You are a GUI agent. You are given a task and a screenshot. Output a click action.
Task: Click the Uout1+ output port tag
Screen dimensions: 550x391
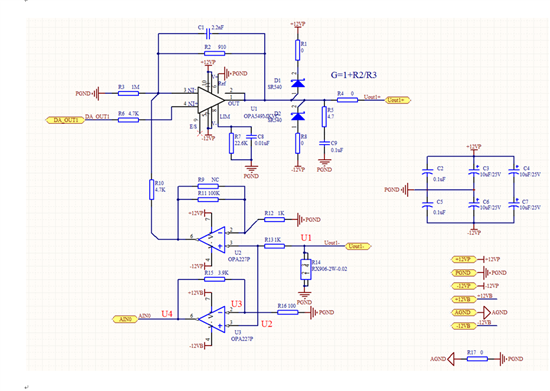[x=398, y=100]
